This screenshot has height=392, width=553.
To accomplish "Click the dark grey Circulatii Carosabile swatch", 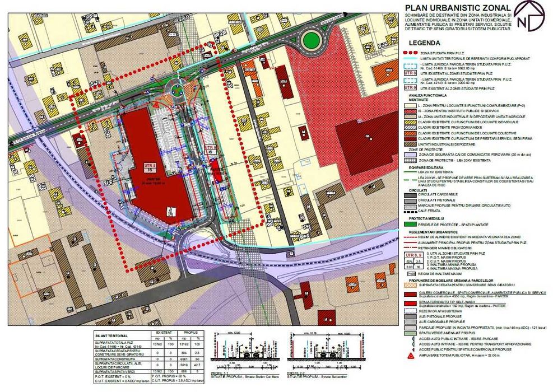I will click(410, 194).
